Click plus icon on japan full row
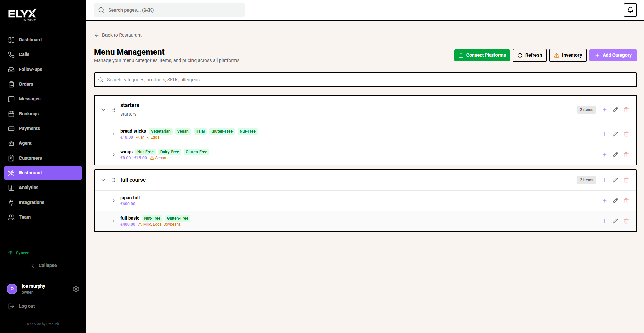The width and height of the screenshot is (644, 333). click(x=604, y=201)
